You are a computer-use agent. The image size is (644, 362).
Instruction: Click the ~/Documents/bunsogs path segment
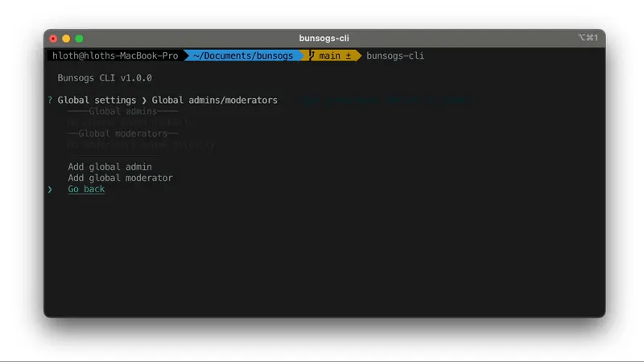[x=243, y=56]
